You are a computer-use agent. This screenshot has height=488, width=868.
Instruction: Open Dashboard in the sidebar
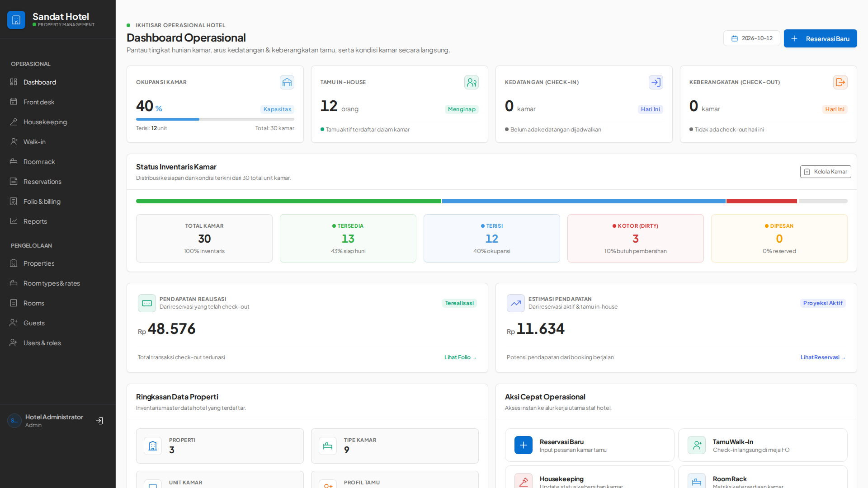(x=58, y=82)
